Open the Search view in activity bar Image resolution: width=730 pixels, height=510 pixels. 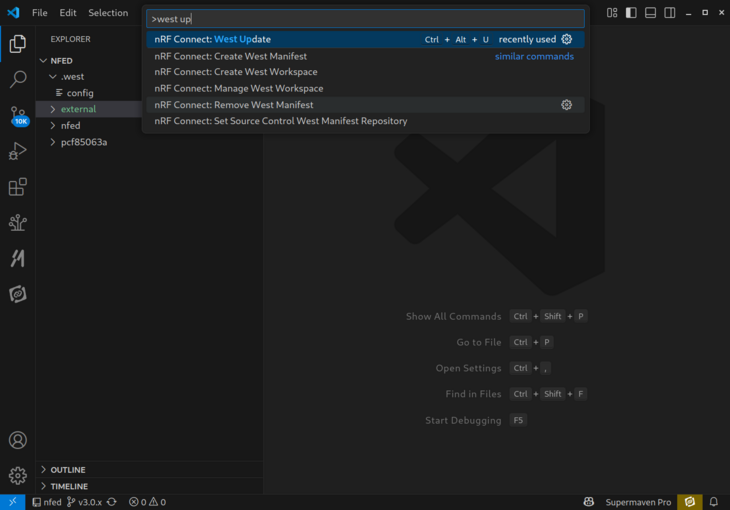(18, 79)
